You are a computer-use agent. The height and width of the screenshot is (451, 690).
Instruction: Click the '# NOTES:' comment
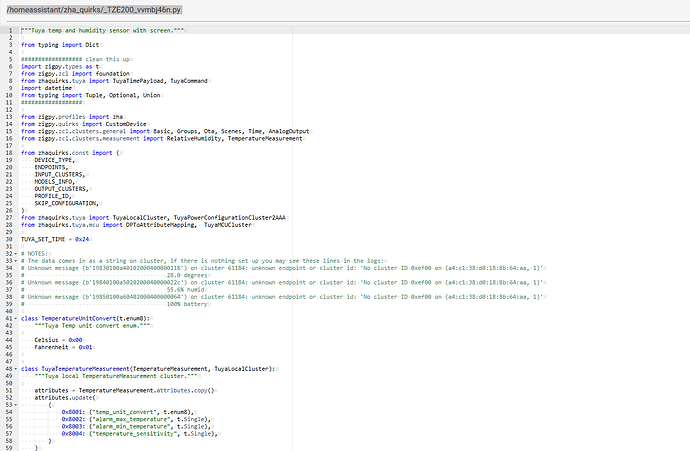34,254
